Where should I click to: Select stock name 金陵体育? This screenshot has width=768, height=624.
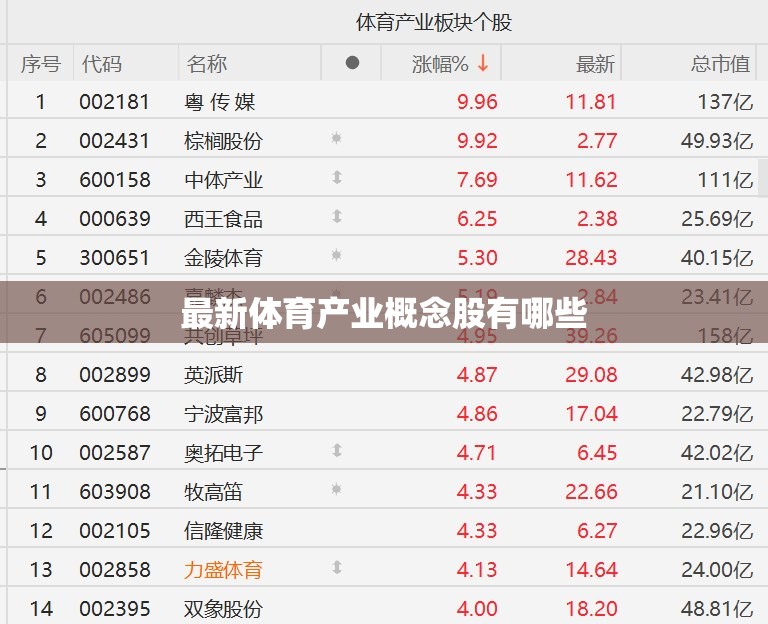pyautogui.click(x=223, y=258)
